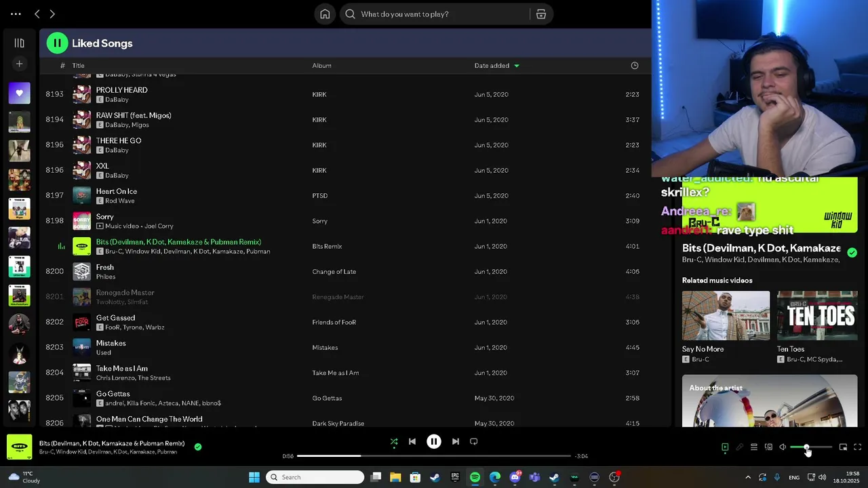Viewport: 868px width, 488px height.
Task: Sort by the # column header
Action: [62, 66]
